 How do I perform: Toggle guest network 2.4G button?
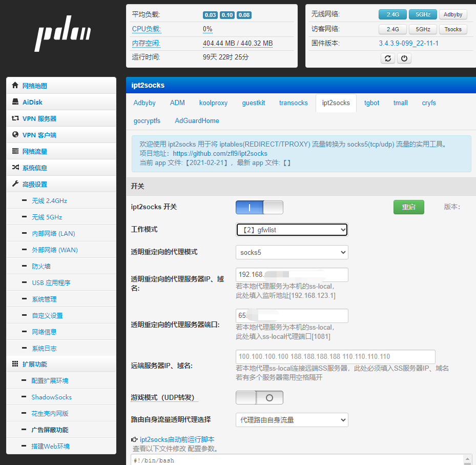point(392,29)
